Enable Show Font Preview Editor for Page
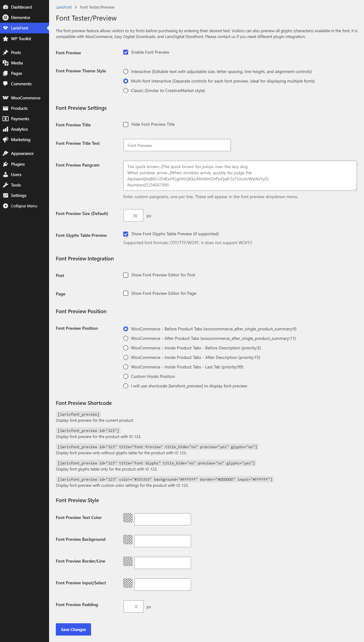 pos(126,293)
